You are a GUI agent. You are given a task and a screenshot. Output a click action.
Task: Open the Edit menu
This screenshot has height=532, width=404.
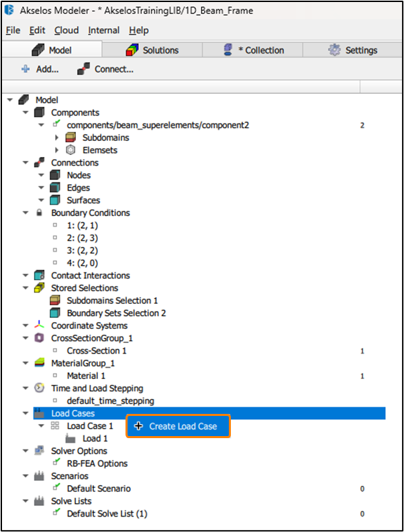click(37, 30)
